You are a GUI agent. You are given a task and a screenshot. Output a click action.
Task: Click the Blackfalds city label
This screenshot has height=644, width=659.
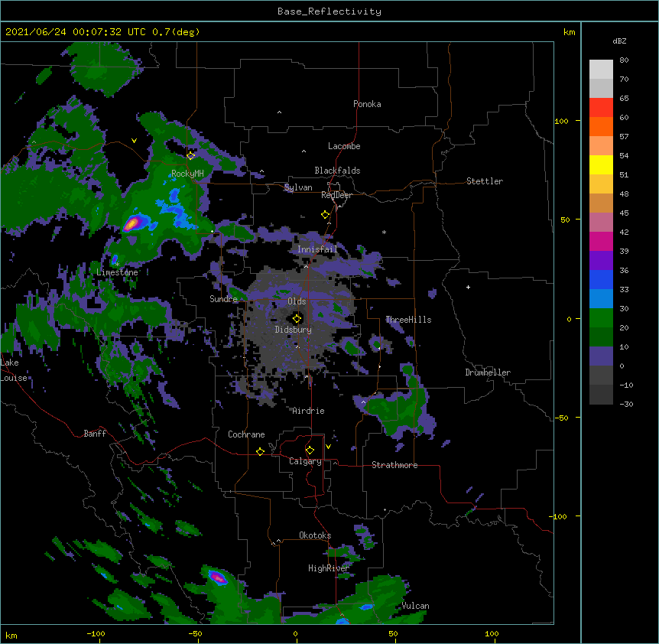[x=337, y=171]
